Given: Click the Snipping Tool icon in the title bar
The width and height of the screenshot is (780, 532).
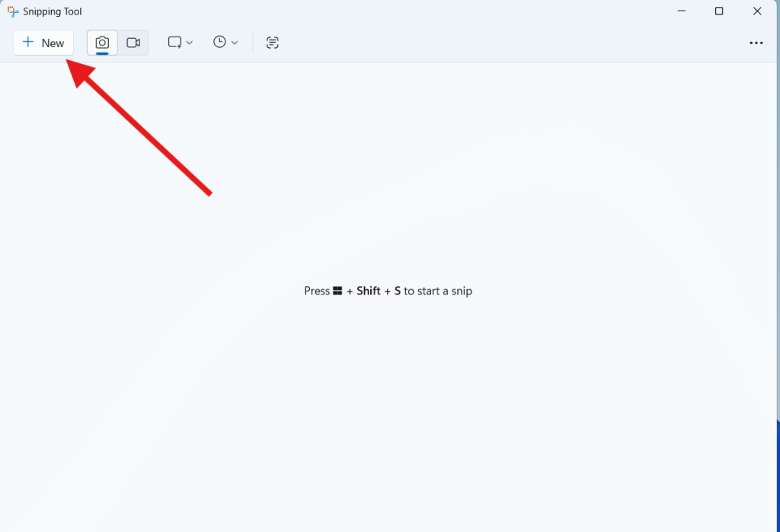Looking at the screenshot, I should pos(11,11).
